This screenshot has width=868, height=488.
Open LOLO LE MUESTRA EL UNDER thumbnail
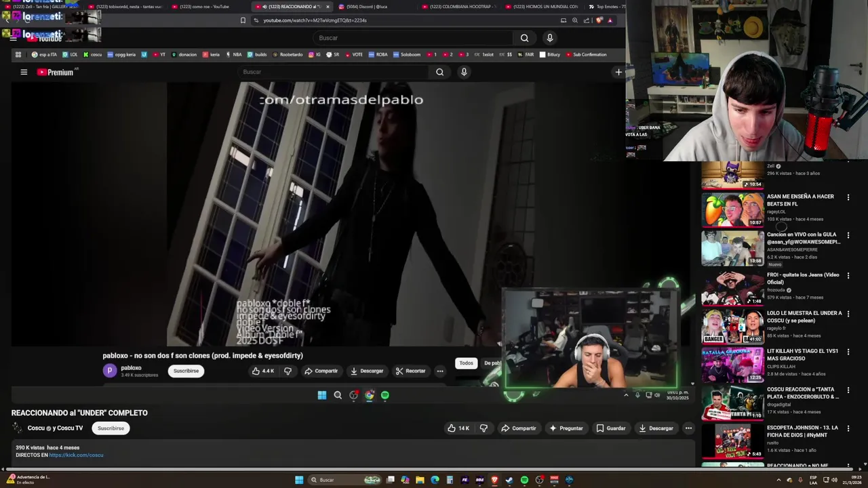[732, 326]
